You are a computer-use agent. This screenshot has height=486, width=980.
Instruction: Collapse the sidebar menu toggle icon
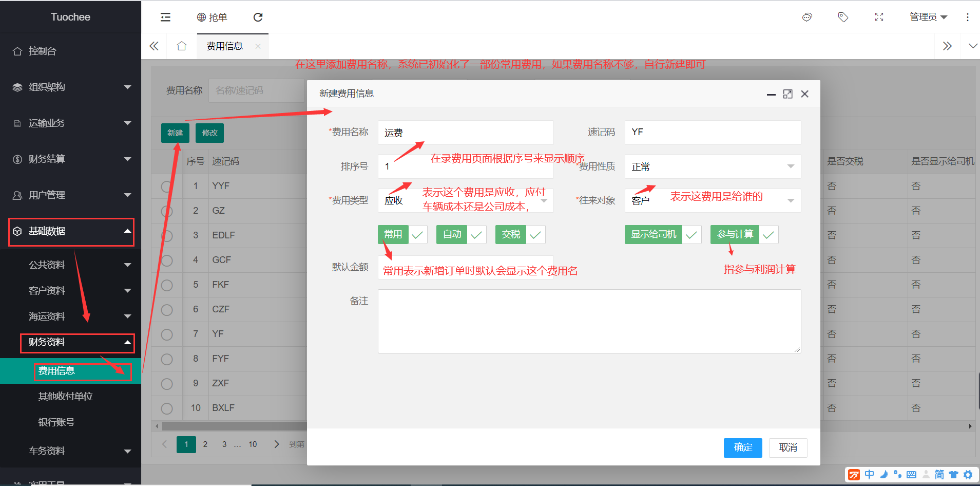pos(165,17)
